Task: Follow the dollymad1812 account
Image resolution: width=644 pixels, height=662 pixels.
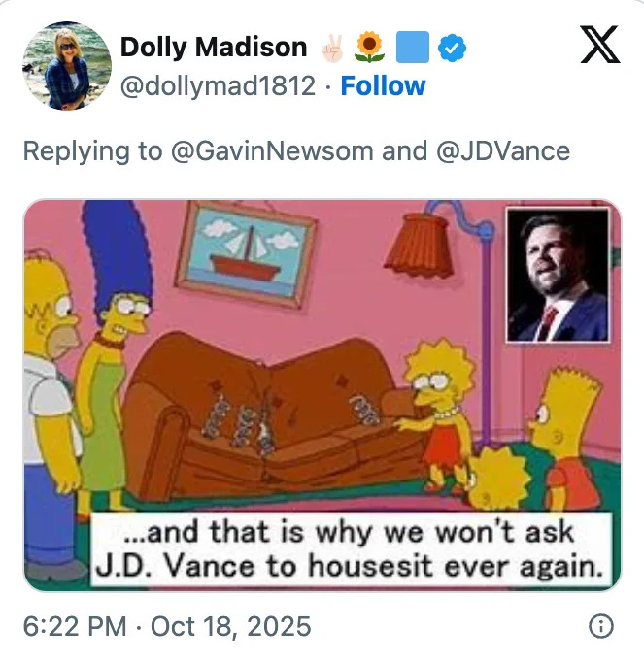Action: 383,86
